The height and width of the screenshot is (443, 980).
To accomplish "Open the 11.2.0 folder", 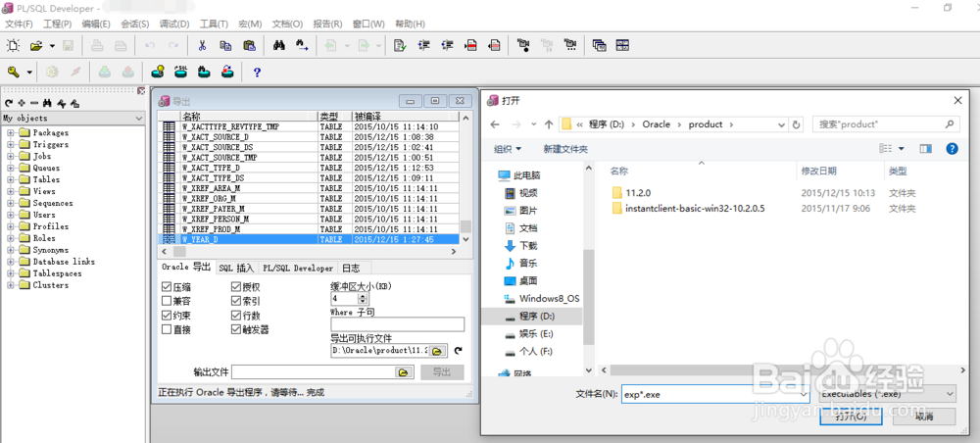I will click(638, 193).
